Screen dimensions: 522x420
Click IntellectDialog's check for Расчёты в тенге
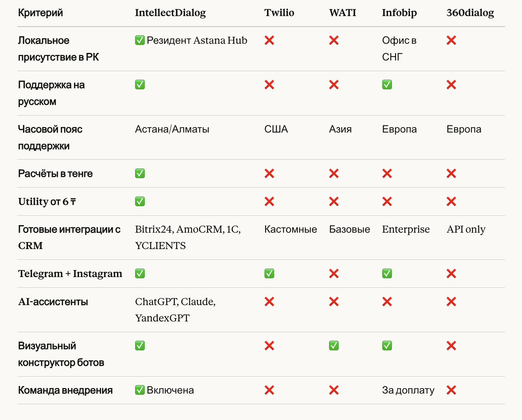(x=140, y=173)
